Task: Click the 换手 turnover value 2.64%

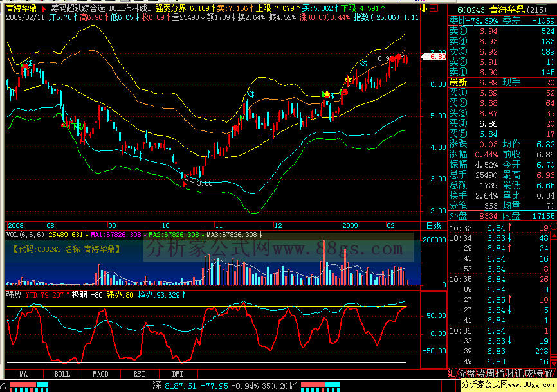Action: [x=487, y=195]
